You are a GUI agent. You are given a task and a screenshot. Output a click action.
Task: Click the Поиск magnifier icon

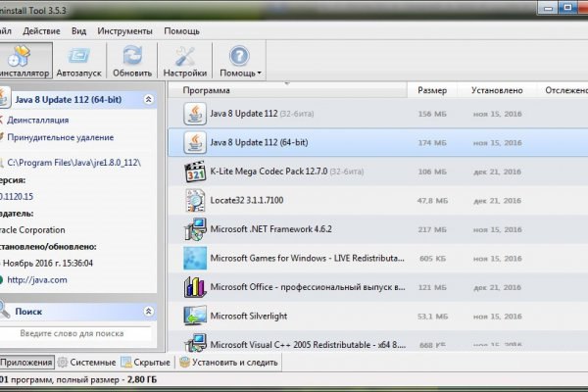pos(5,309)
